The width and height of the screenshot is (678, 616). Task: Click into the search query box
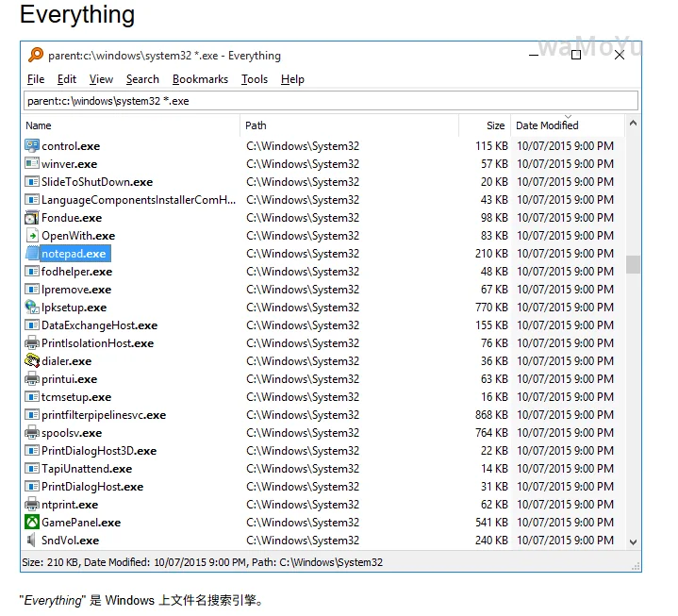click(331, 101)
